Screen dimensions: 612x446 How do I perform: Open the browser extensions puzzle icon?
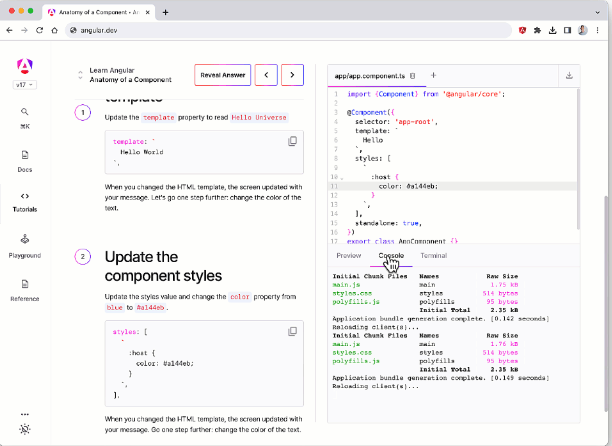tap(537, 30)
